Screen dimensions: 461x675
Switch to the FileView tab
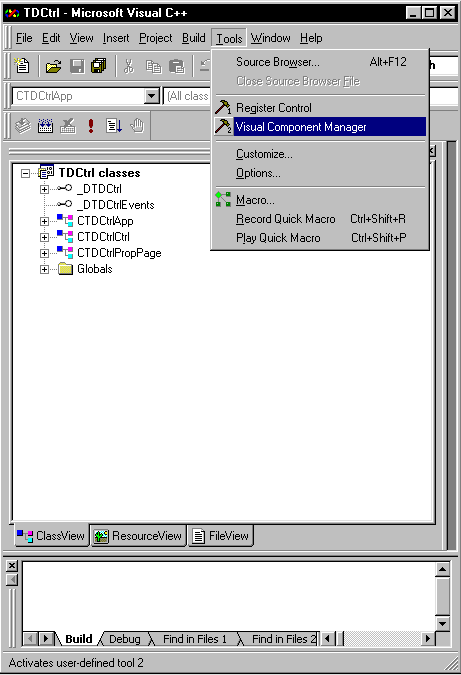click(220, 536)
